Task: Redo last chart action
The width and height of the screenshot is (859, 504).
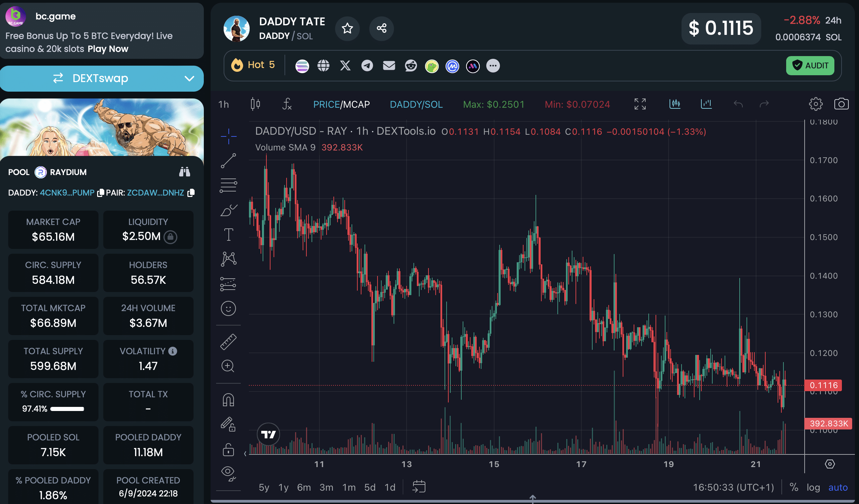Action: point(764,104)
